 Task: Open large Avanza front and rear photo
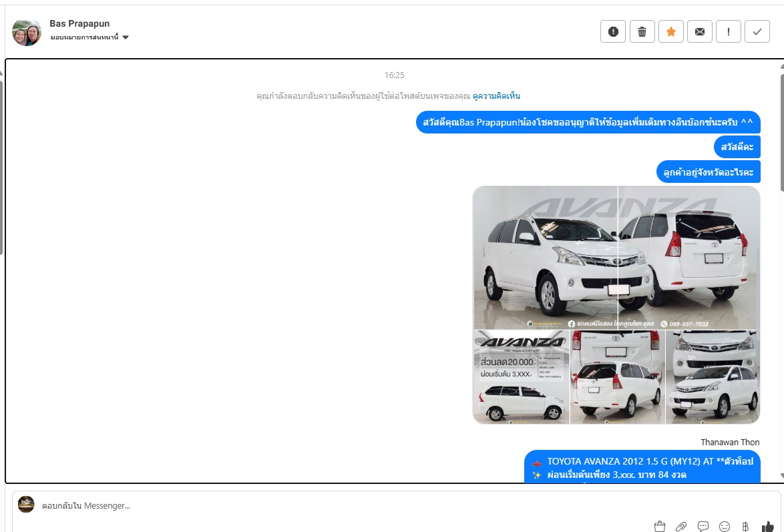616,258
